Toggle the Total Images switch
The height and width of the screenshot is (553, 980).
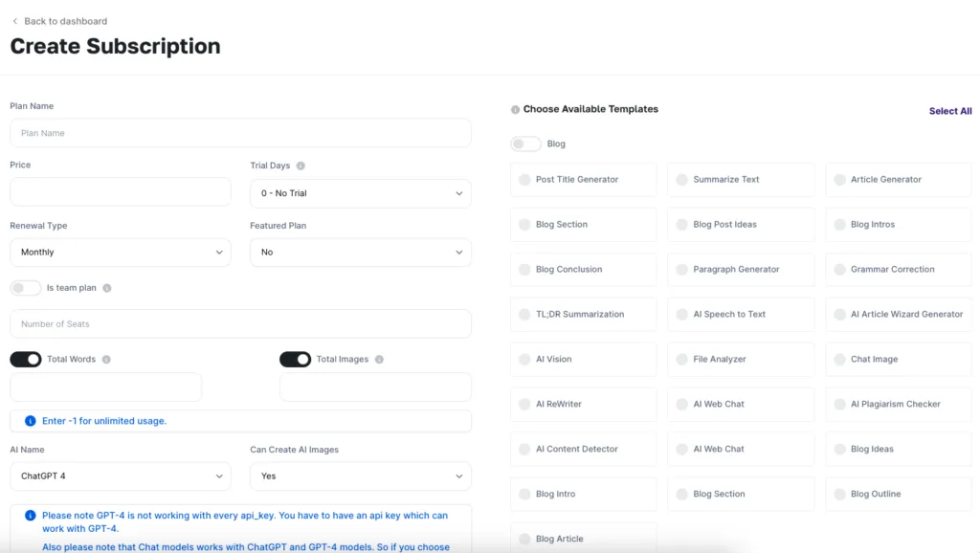(295, 360)
